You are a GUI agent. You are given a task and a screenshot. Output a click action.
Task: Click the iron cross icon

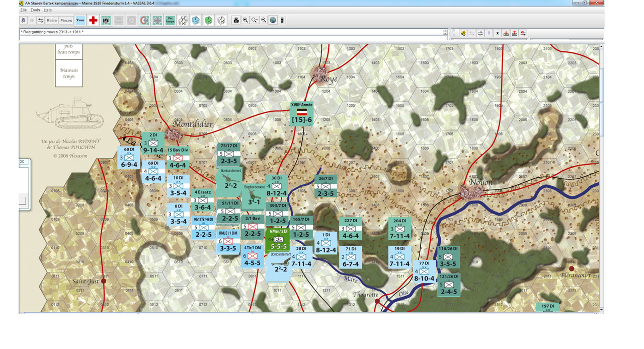[157, 21]
